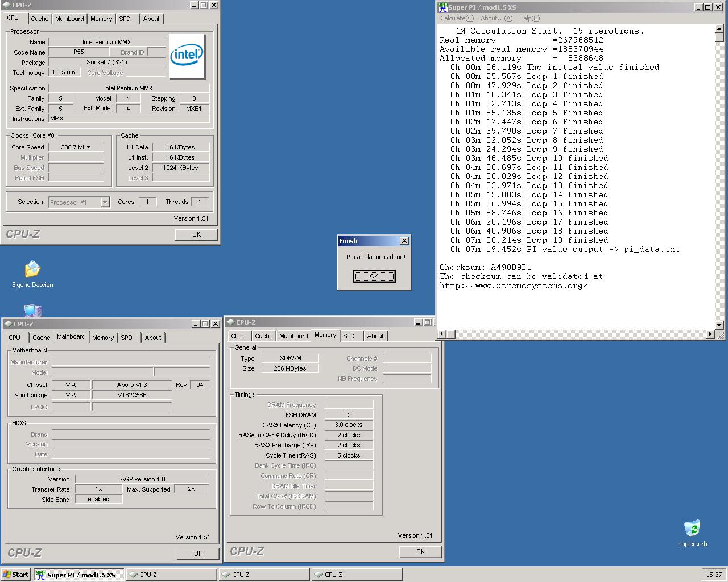728x582 pixels.
Task: Click PI value output pi_data.txt line
Action: 565,249
